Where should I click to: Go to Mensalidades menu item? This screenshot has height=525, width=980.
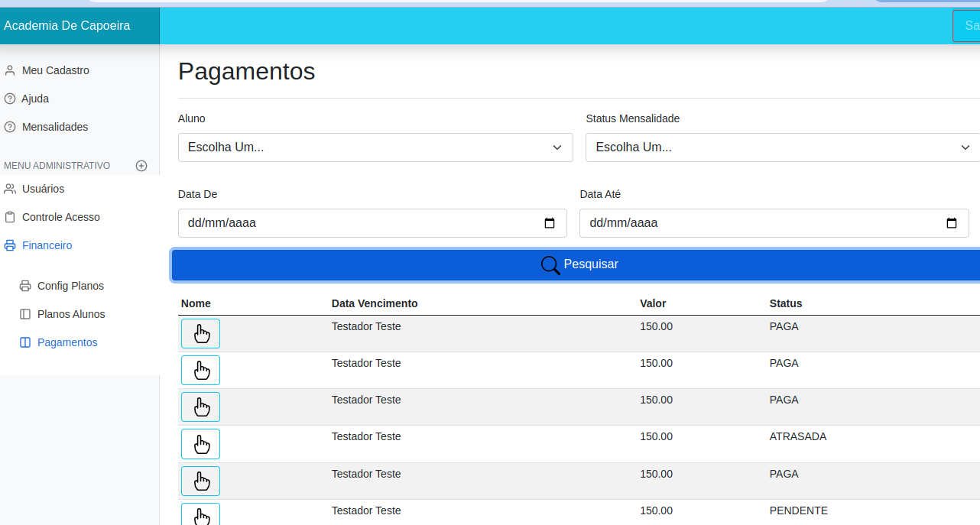pos(54,127)
